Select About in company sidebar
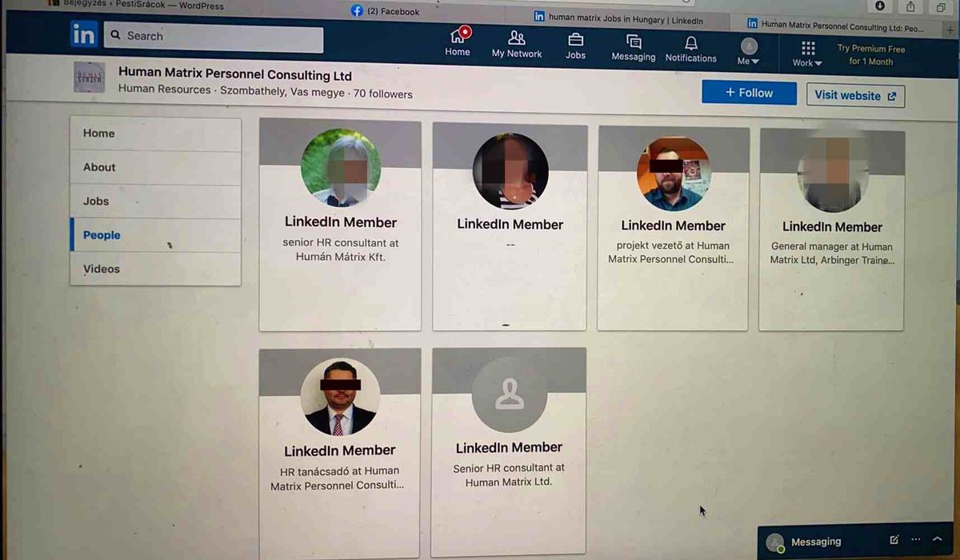Viewport: 960px width, 560px height. coord(155,167)
